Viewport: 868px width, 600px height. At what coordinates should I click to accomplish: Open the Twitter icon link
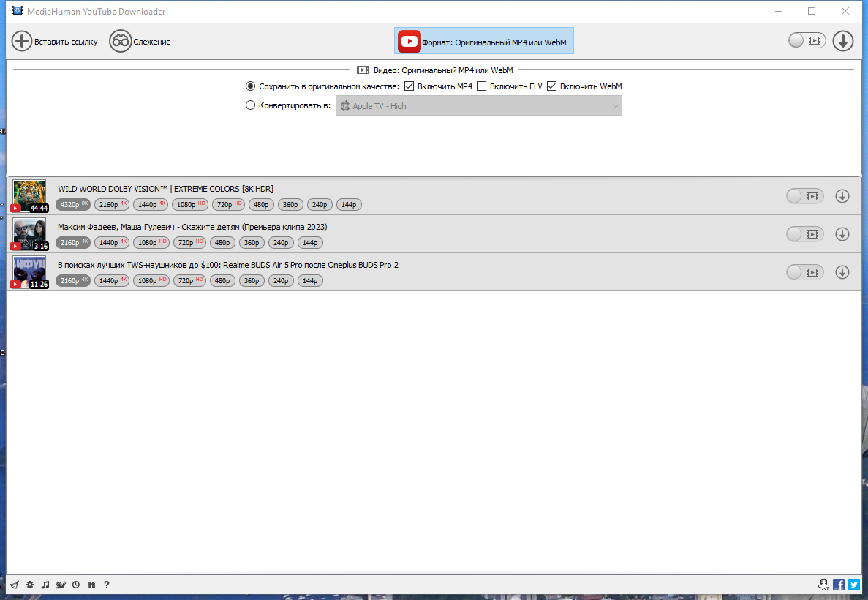(853, 585)
